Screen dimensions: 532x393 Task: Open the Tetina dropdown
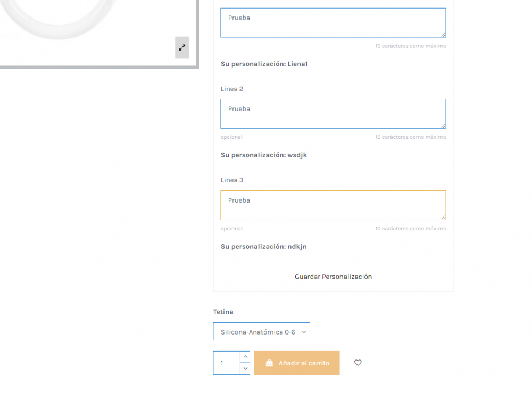(x=261, y=331)
